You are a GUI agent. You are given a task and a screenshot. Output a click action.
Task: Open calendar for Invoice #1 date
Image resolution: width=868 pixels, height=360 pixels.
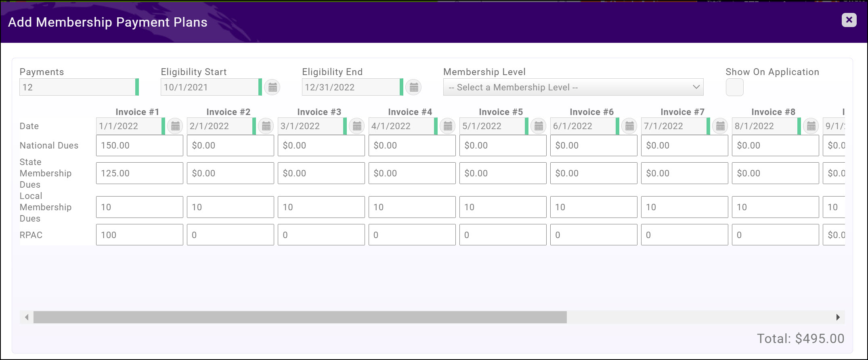coord(175,126)
